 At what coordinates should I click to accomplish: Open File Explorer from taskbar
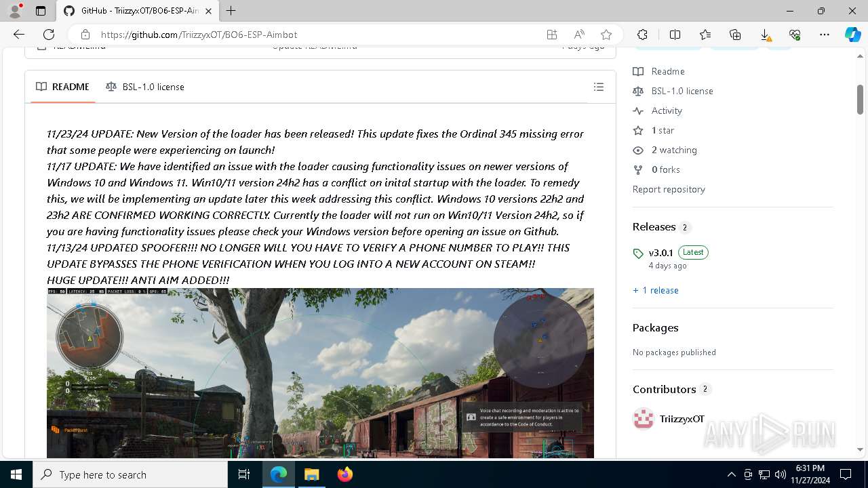pyautogui.click(x=311, y=474)
